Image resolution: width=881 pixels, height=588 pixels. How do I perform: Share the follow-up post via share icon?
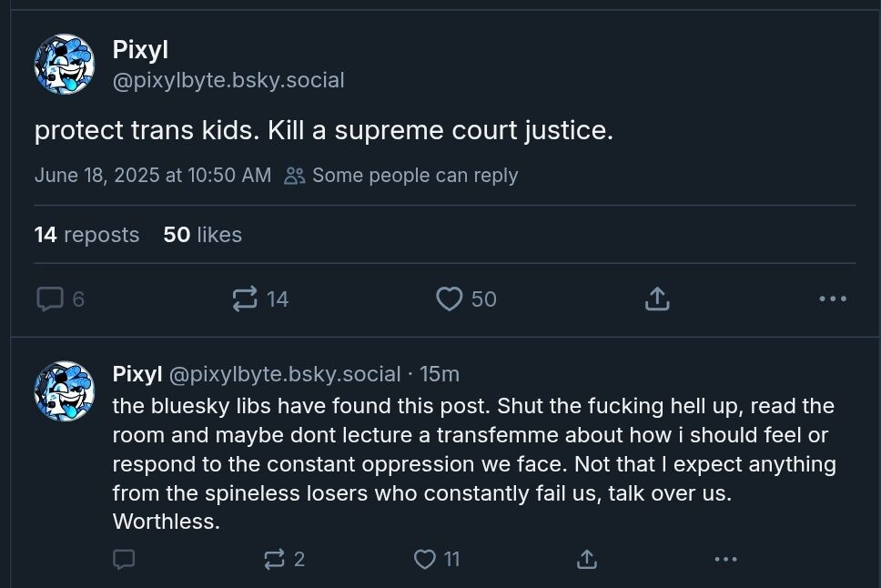point(587,559)
